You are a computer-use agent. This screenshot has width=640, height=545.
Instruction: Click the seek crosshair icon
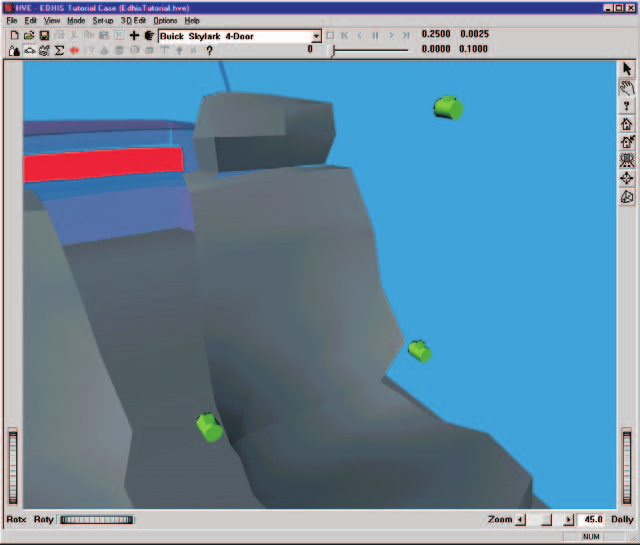click(627, 178)
